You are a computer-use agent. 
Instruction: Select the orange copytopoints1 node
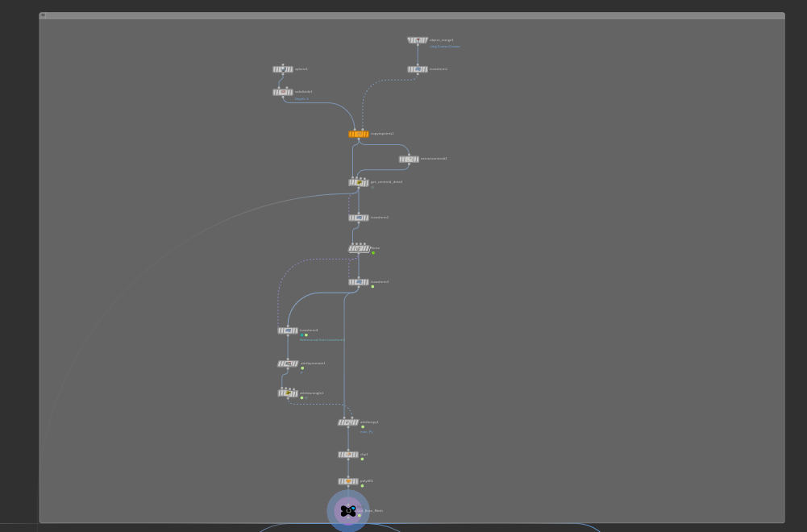click(358, 134)
